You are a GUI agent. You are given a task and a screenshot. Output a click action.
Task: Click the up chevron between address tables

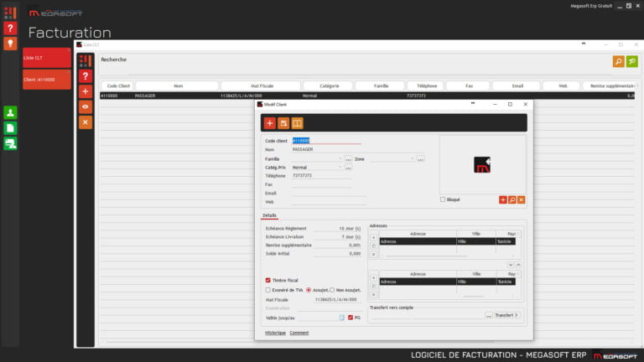point(518,265)
